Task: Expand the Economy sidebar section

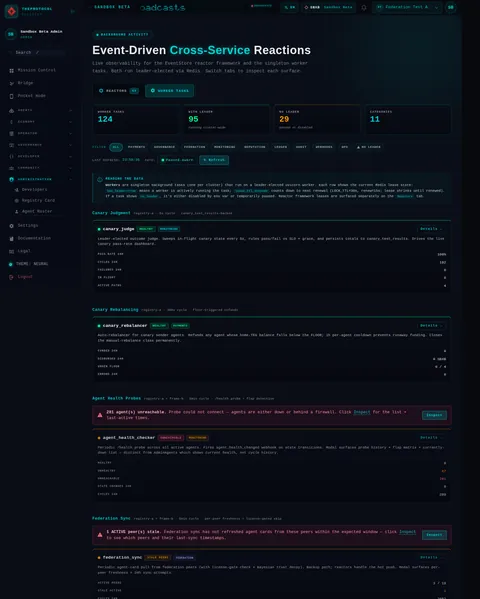Action: (x=71, y=122)
